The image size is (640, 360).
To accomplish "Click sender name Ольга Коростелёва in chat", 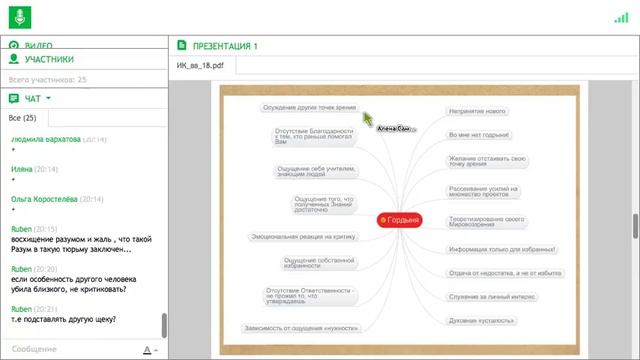I will pos(44,199).
